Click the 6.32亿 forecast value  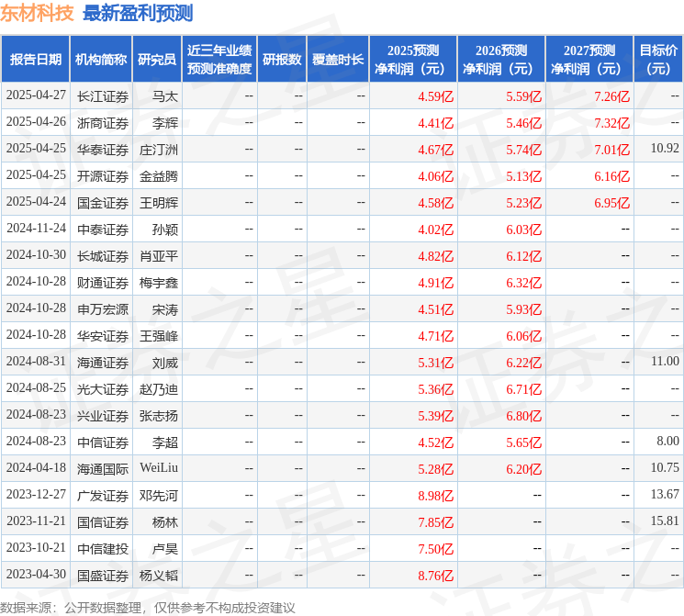tap(523, 283)
